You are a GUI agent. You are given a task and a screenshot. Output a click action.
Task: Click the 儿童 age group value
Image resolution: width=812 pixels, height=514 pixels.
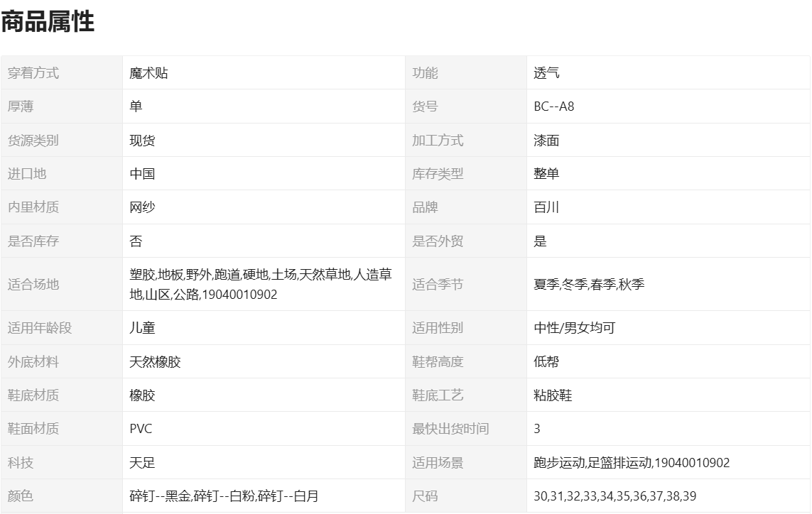point(142,328)
